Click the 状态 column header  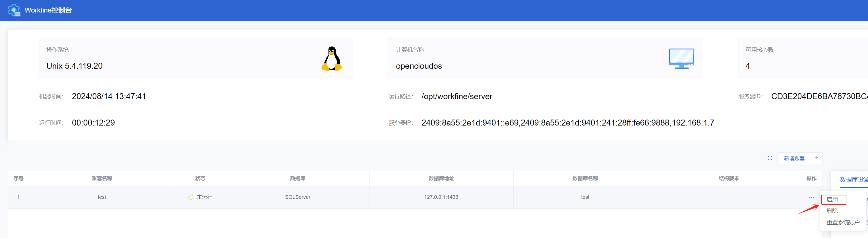200,178
